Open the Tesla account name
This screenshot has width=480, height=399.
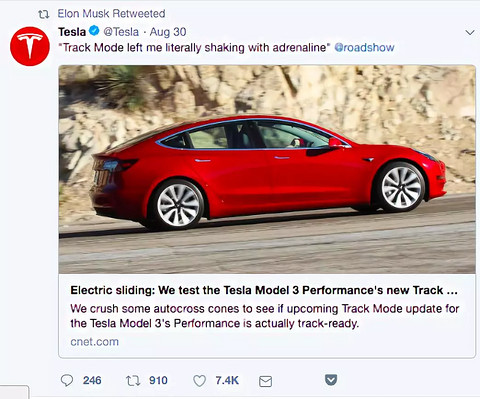72,32
